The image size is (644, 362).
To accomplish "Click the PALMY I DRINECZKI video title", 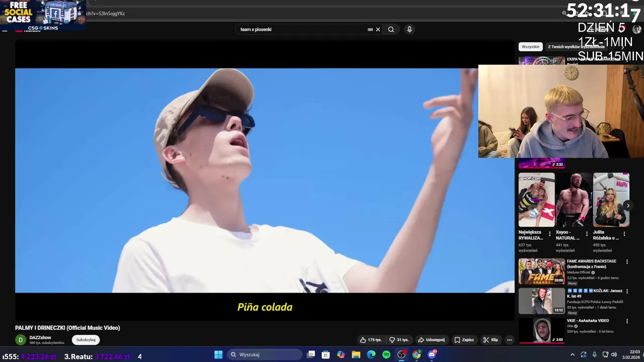I will pos(67,328).
